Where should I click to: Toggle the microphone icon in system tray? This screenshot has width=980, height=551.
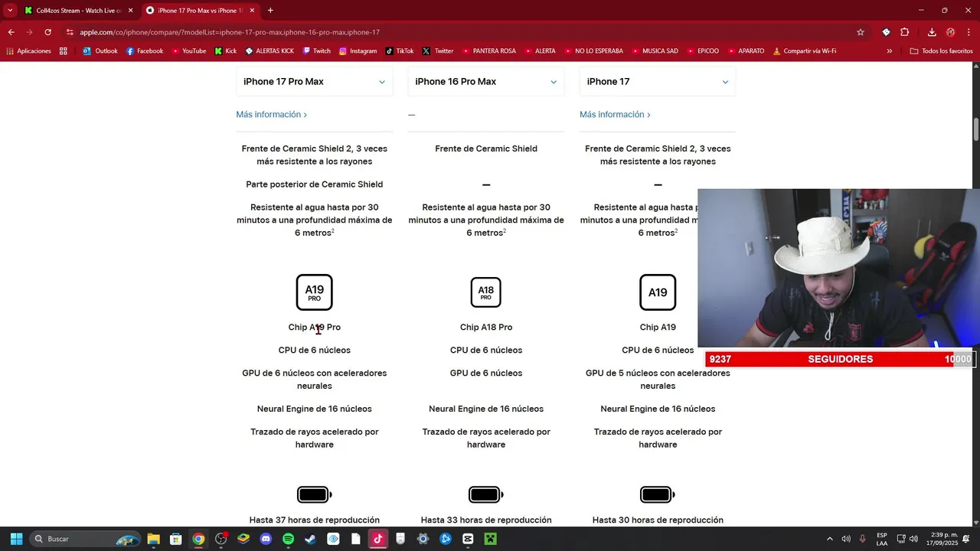click(863, 539)
